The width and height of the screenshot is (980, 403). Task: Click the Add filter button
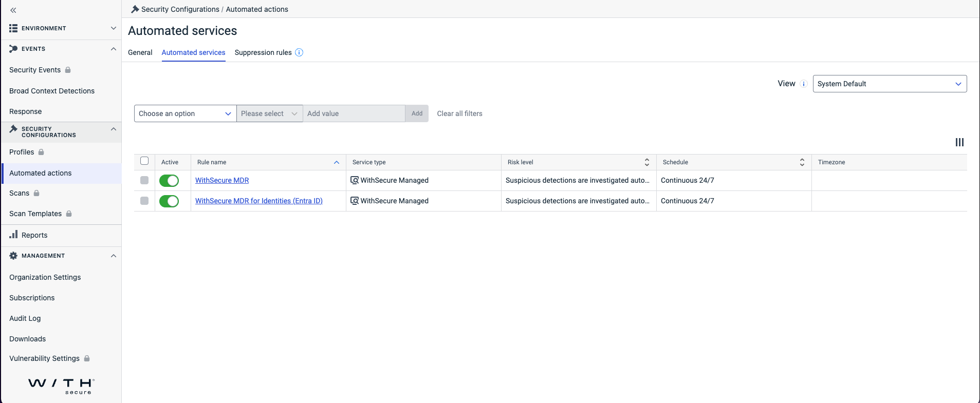[x=417, y=113]
